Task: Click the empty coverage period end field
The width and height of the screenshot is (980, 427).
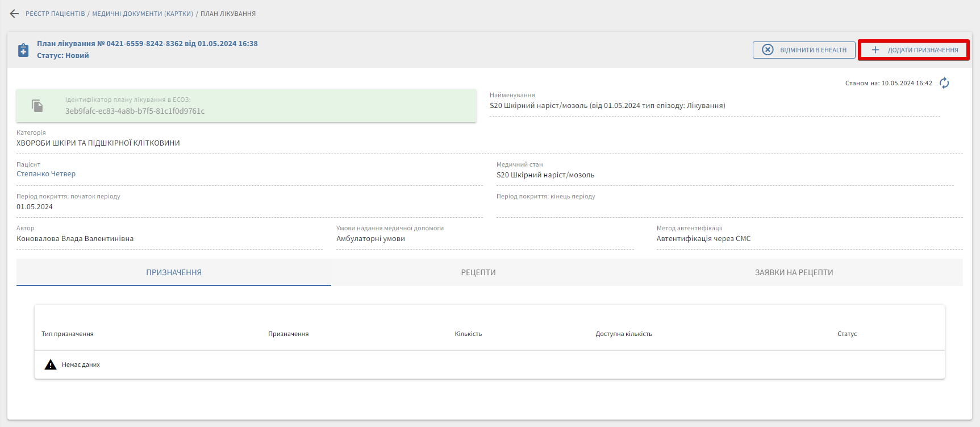Action: pos(729,208)
